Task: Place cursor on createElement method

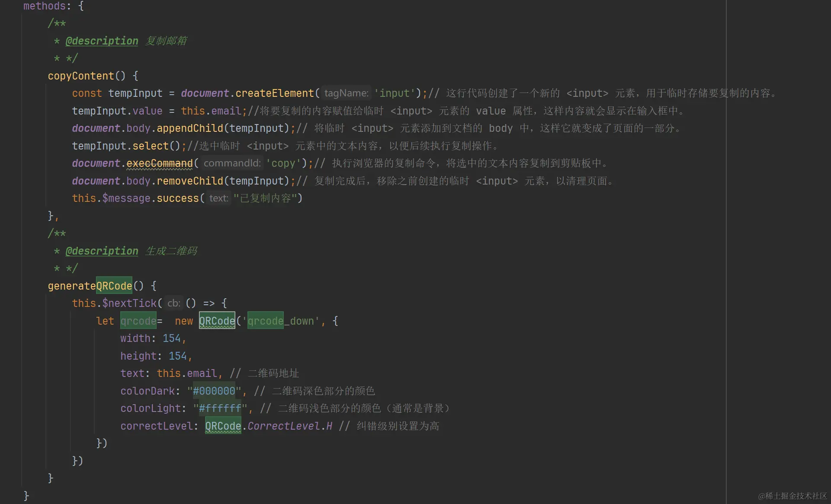Action: coord(274,93)
